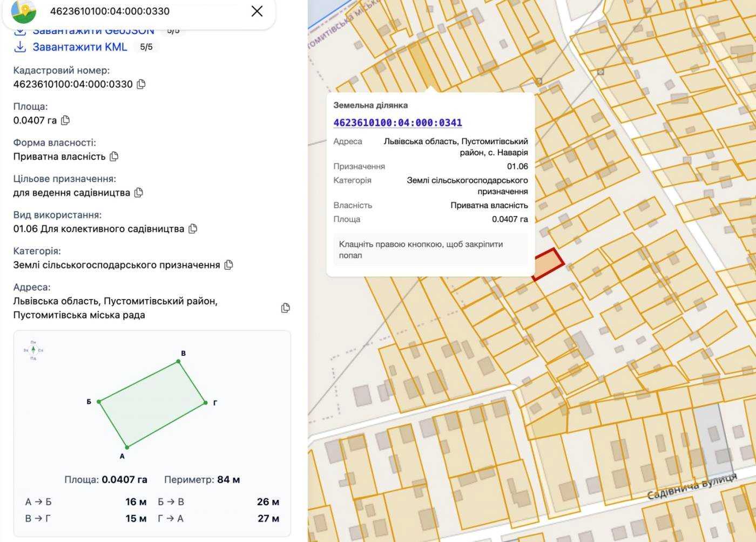This screenshot has height=542, width=756.
Task: Click the Кадастровий номер: label
Action: [x=62, y=71]
